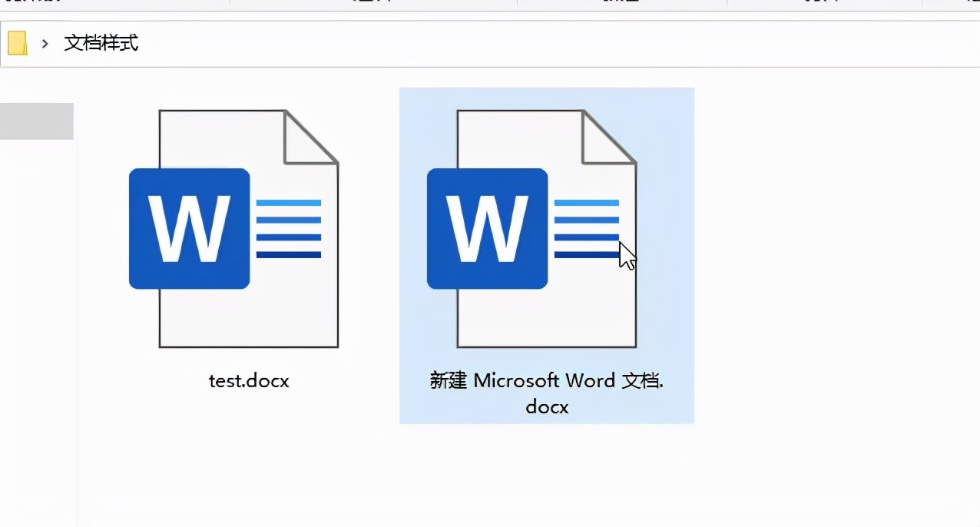Click the test.docx file name
The width and height of the screenshot is (980, 527).
pos(249,380)
